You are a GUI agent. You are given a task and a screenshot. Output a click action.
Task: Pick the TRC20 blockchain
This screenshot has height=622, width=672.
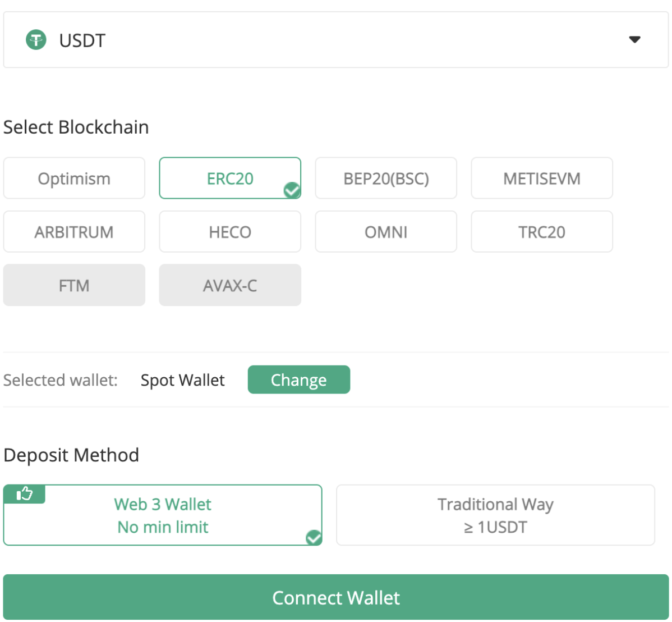tap(542, 232)
